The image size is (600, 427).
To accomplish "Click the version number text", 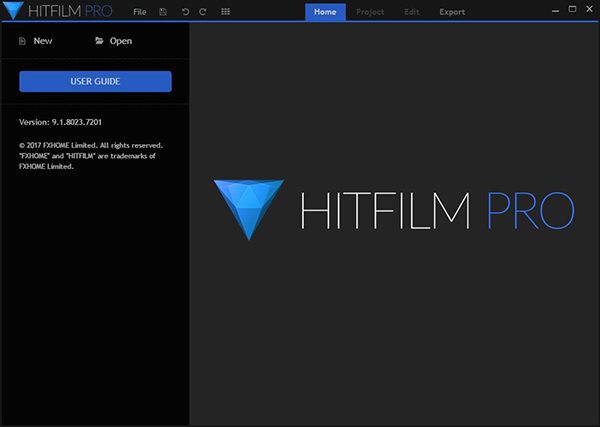I will [x=60, y=122].
